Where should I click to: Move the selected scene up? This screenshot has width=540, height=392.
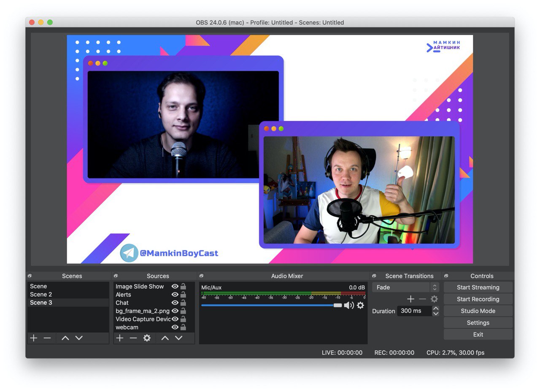(x=65, y=338)
